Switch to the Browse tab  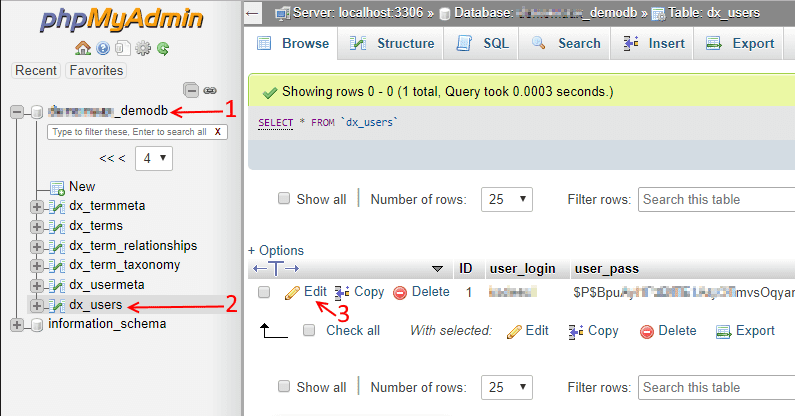[x=292, y=44]
